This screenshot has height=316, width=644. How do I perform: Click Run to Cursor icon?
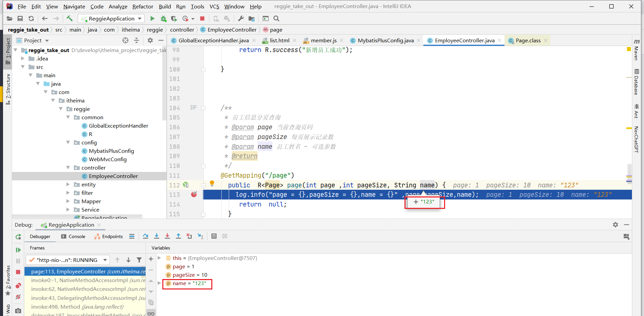point(201,236)
